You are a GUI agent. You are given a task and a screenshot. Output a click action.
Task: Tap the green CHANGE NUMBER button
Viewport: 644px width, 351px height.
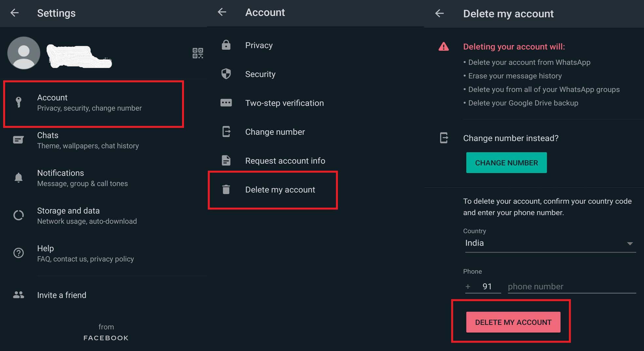506,162
